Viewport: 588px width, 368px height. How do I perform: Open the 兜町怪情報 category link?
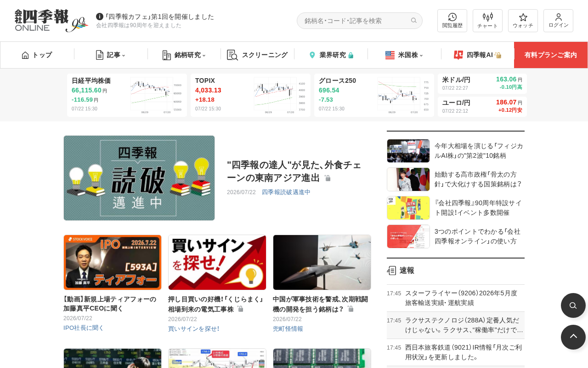pos(288,329)
